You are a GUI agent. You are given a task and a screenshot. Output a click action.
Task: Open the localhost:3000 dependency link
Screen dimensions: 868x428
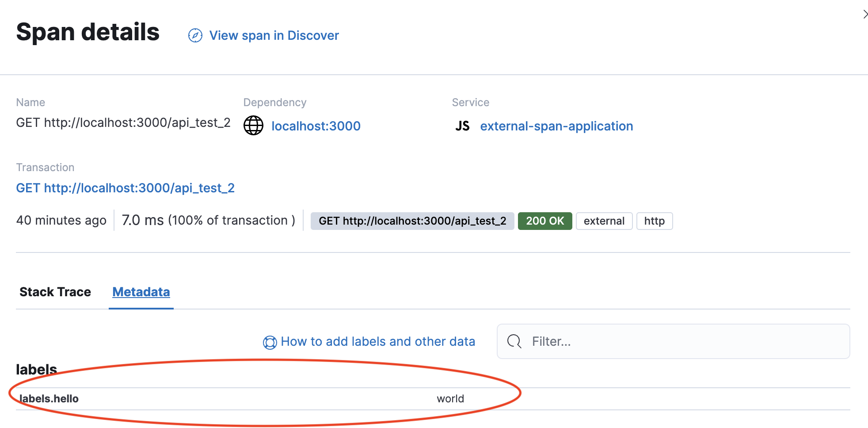point(316,126)
